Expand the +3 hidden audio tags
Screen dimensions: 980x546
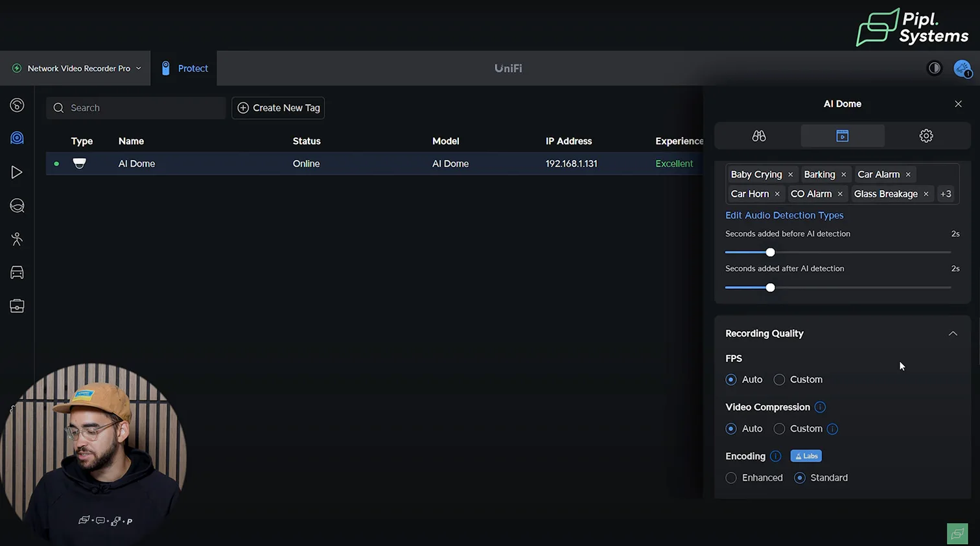(x=946, y=194)
